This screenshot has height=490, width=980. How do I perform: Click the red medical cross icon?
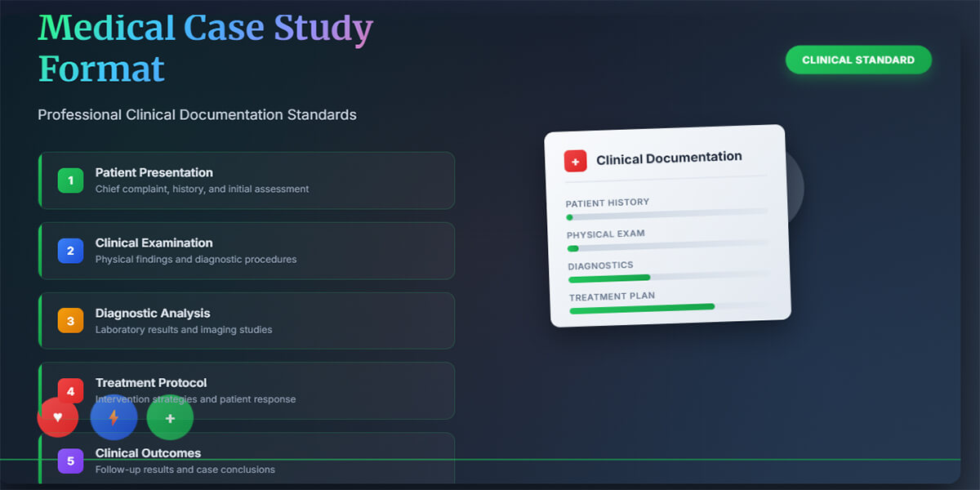click(575, 161)
